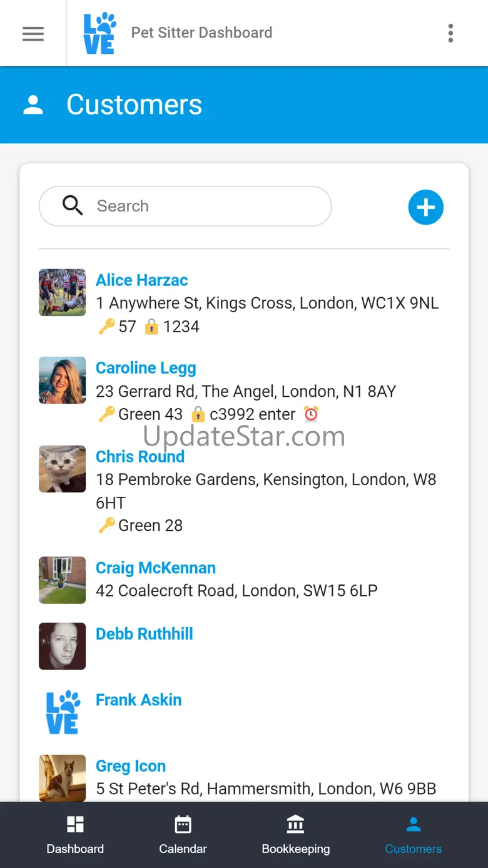
Task: Go to the Calendar tab
Action: [183, 834]
